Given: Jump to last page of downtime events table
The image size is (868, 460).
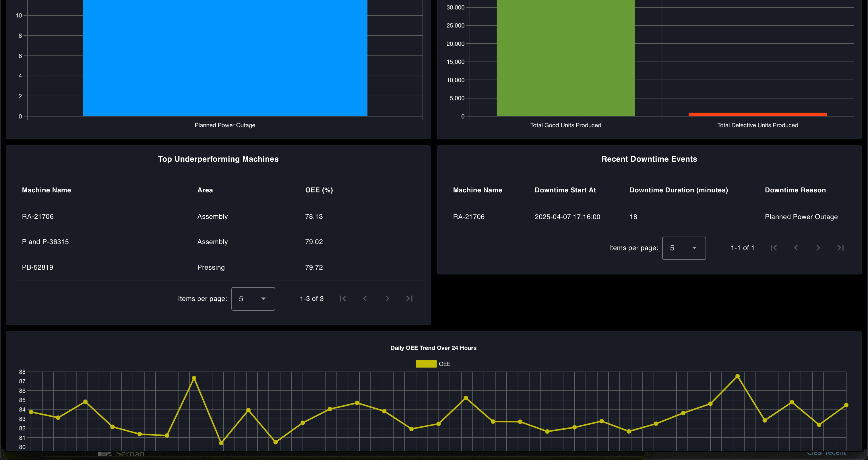Looking at the screenshot, I should pyautogui.click(x=840, y=248).
